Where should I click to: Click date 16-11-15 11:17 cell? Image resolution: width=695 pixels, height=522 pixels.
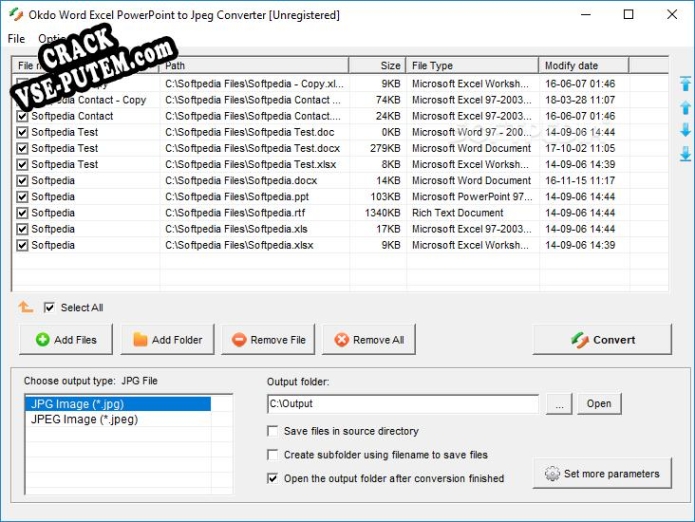click(580, 181)
